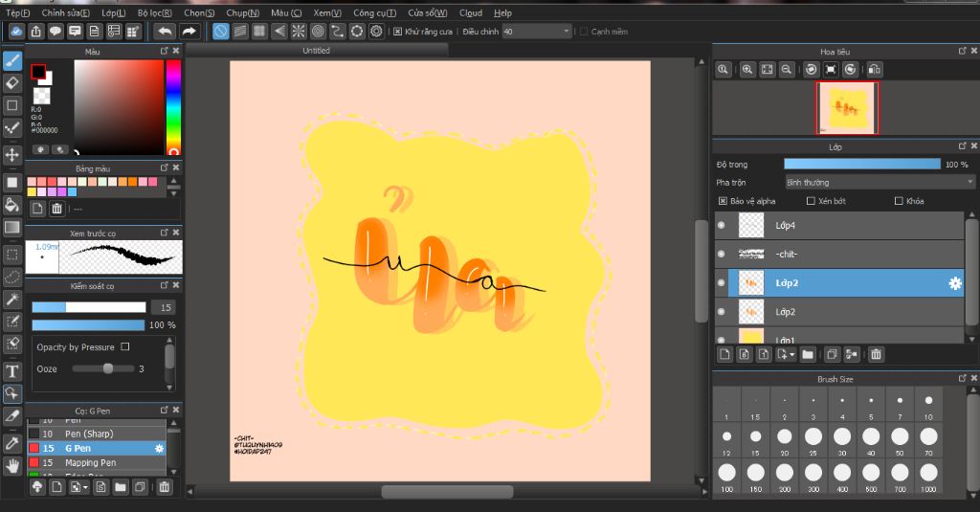Undock the Brush Size panel
This screenshot has height=512, width=980.
coord(963,378)
